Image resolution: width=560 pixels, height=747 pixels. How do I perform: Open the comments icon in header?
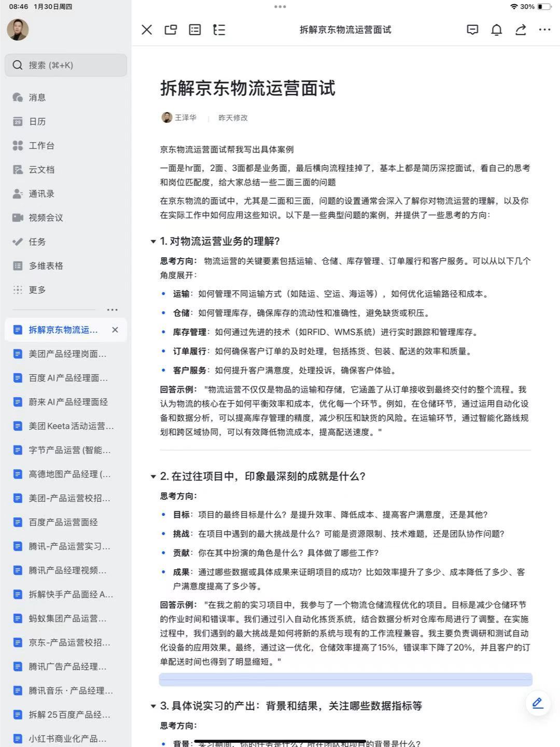point(472,30)
